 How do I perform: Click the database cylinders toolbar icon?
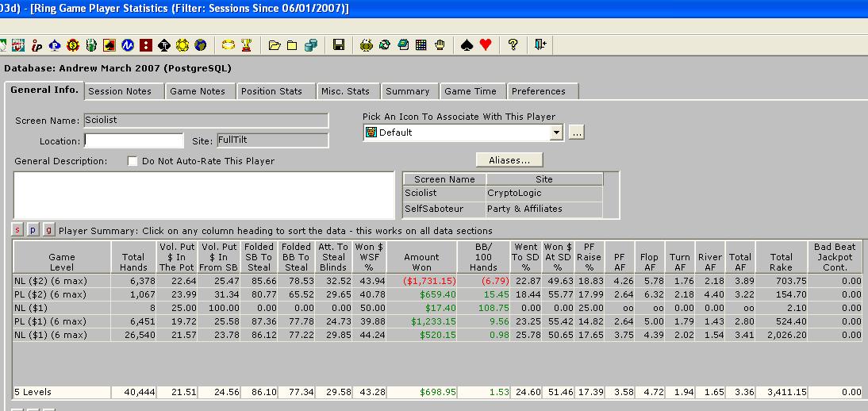(311, 45)
